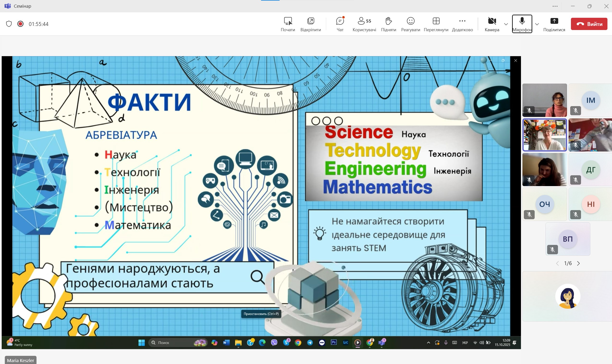
Task: Click the Maria Keszler presenter label
Action: point(21,360)
